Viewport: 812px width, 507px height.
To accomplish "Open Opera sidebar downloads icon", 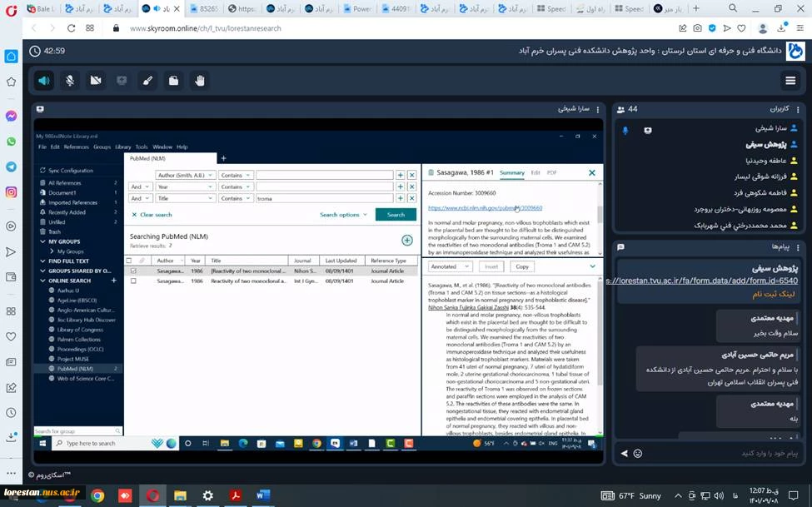I will tap(11, 438).
